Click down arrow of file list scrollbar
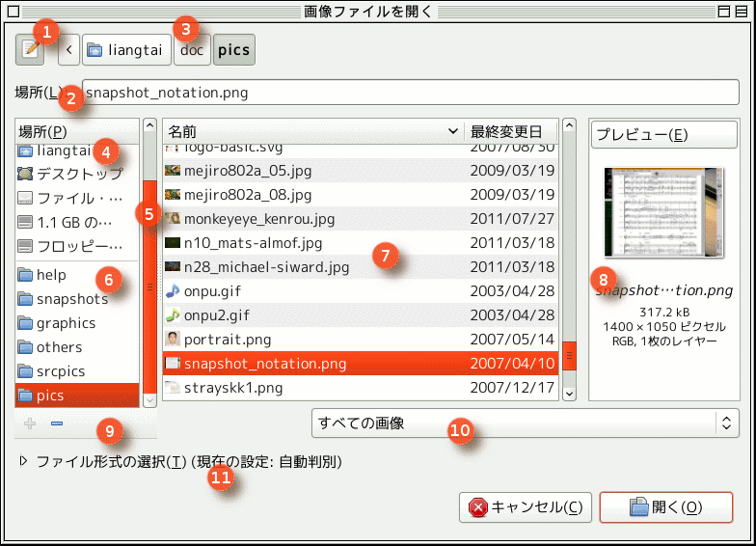The width and height of the screenshot is (756, 546). (x=569, y=394)
